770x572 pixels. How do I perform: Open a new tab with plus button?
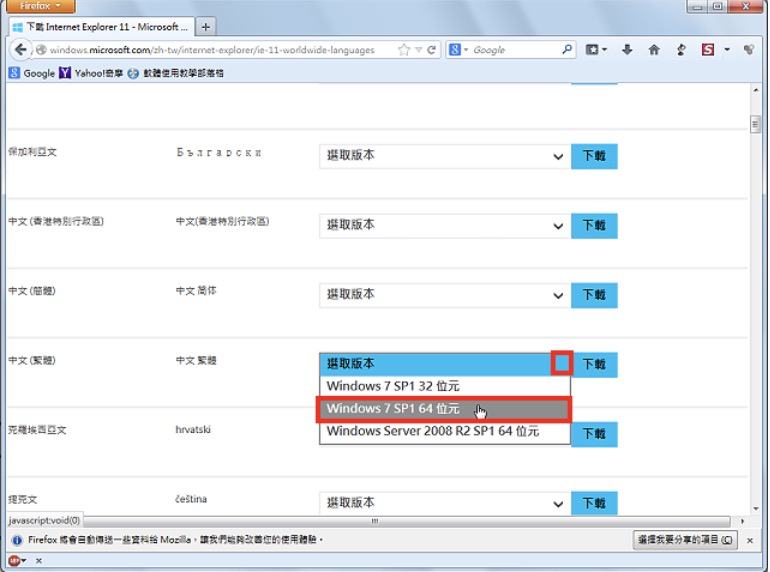pyautogui.click(x=206, y=27)
